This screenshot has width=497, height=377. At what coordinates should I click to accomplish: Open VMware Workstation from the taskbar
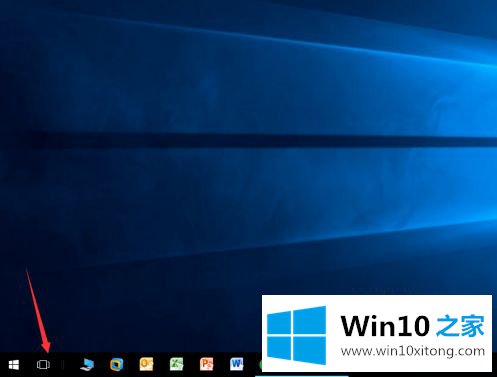click(x=117, y=365)
